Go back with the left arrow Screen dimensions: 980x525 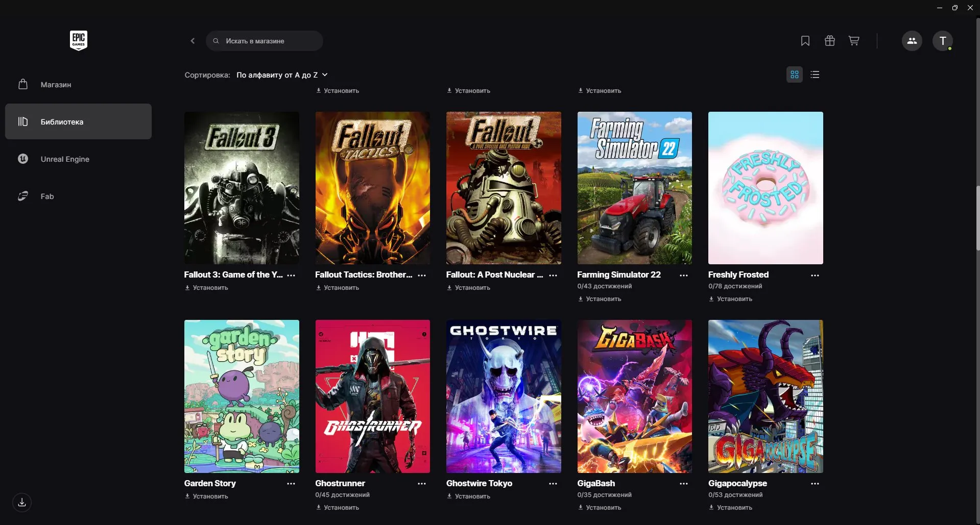coord(193,41)
